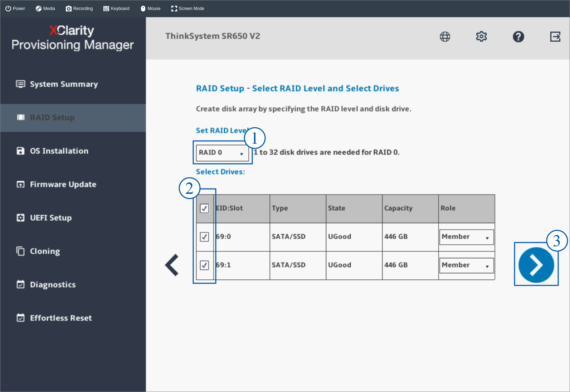Click the UEFI Setup chip icon
Image resolution: width=570 pixels, height=392 pixels.
(21, 217)
